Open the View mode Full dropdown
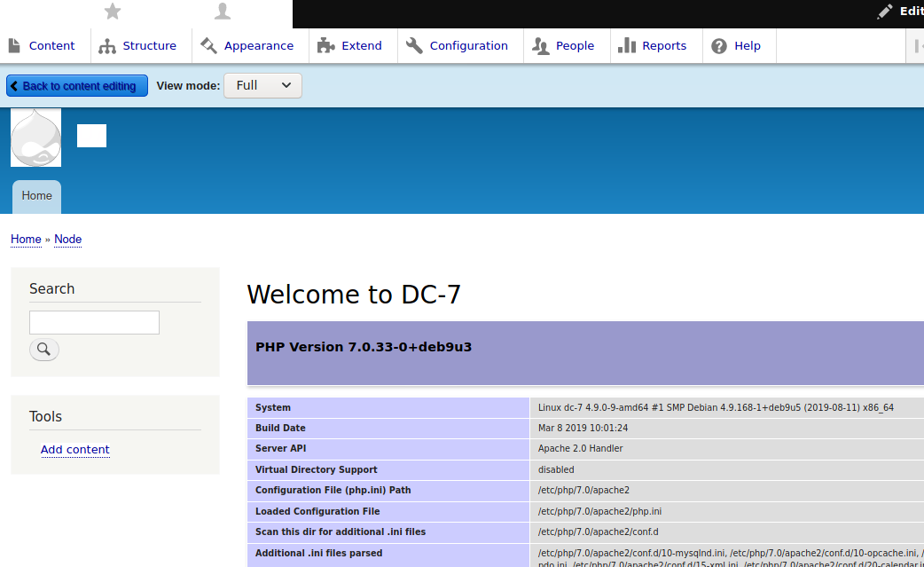This screenshot has height=567, width=924. tap(262, 85)
